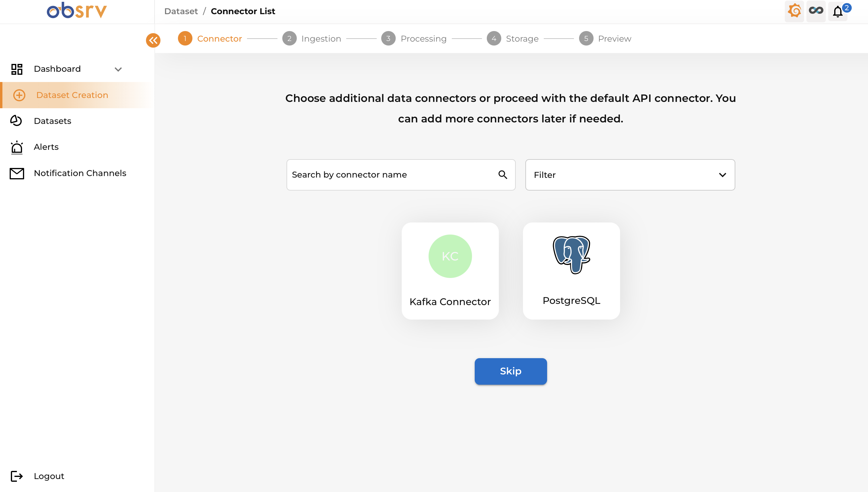The height and width of the screenshot is (492, 868).
Task: Open Datasets in the sidebar
Action: 52,121
